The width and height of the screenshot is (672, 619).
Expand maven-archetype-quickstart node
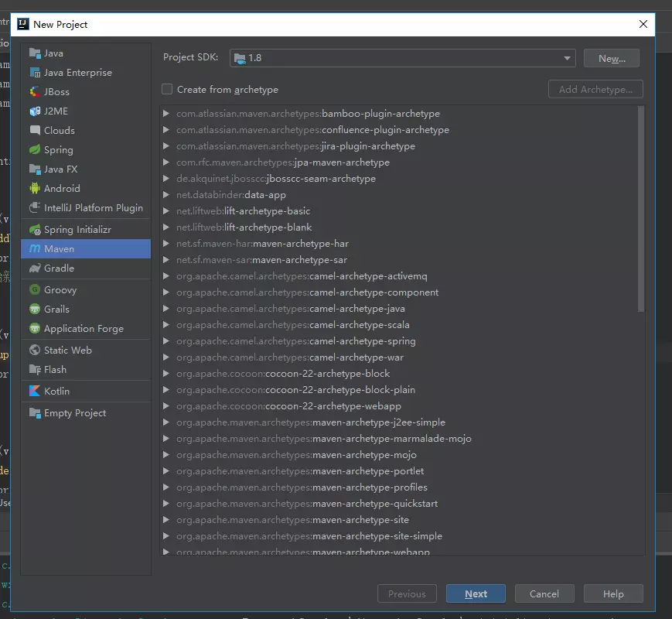click(165, 504)
